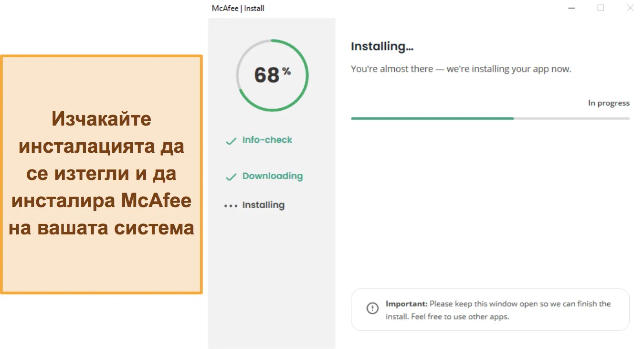Select the Installing step label
The height and width of the screenshot is (349, 644).
pyautogui.click(x=264, y=205)
